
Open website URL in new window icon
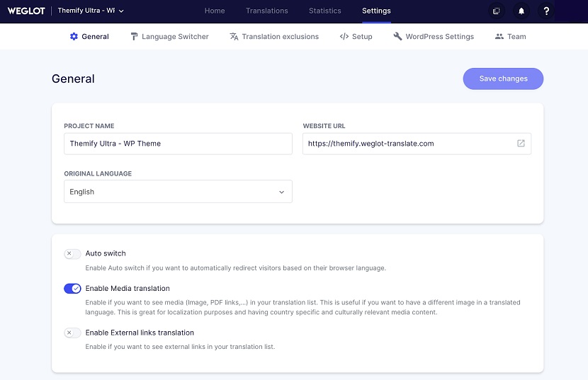521,143
